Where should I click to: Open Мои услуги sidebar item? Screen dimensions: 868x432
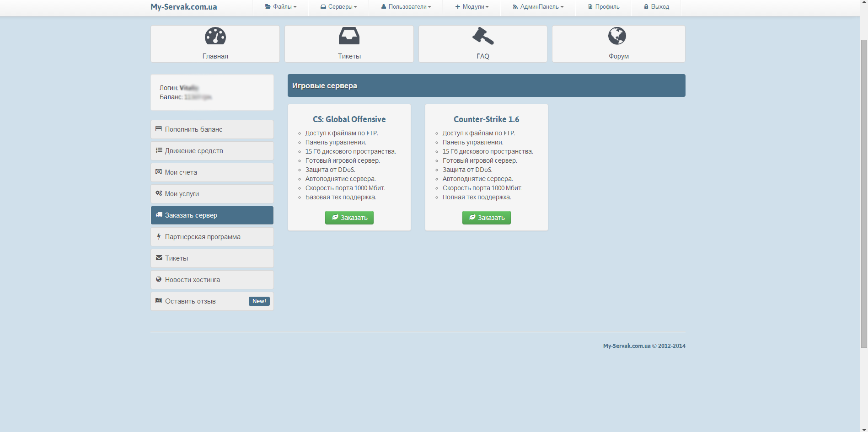click(x=212, y=194)
